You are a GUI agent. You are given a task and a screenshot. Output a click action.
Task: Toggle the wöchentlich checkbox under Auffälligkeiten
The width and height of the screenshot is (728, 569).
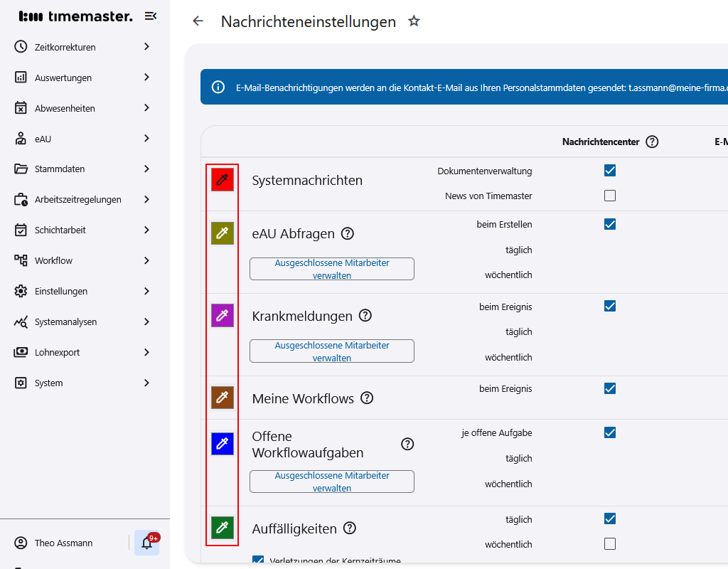(609, 544)
